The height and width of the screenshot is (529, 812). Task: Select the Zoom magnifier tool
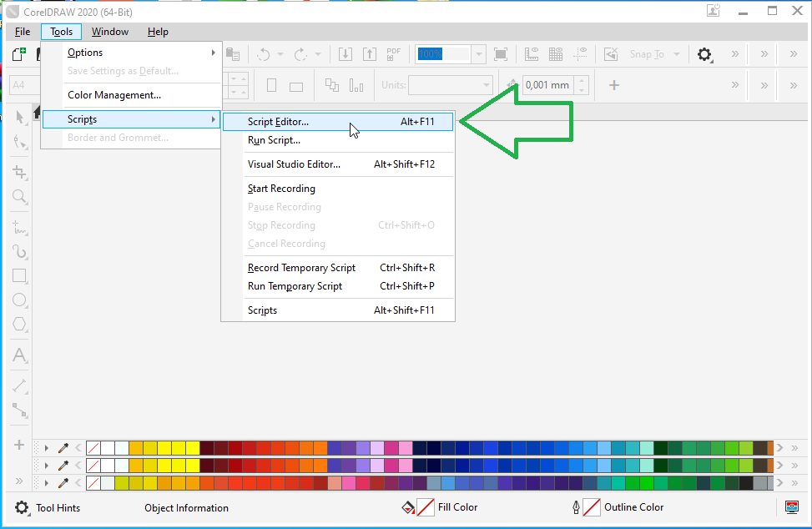20,197
